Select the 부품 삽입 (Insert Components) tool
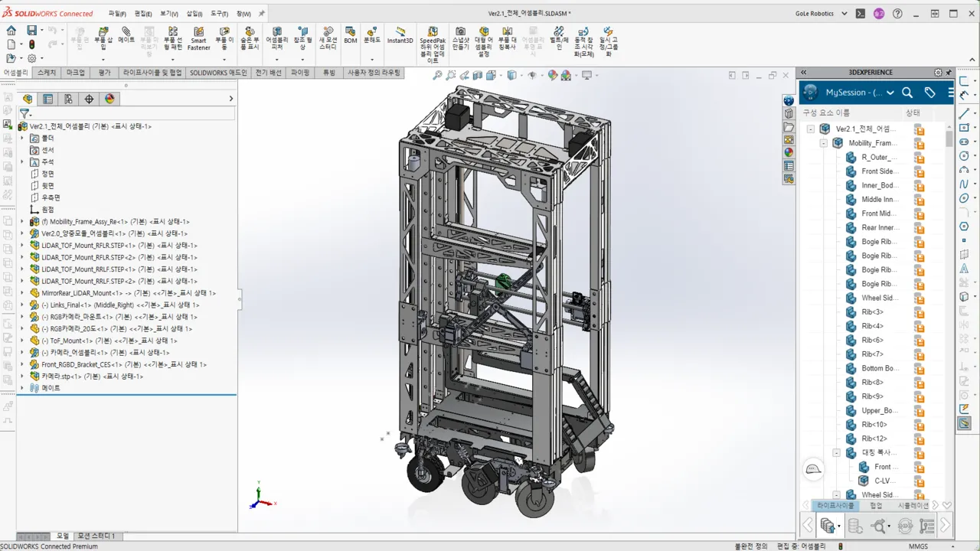Viewport: 980px width, 551px height. (x=103, y=38)
